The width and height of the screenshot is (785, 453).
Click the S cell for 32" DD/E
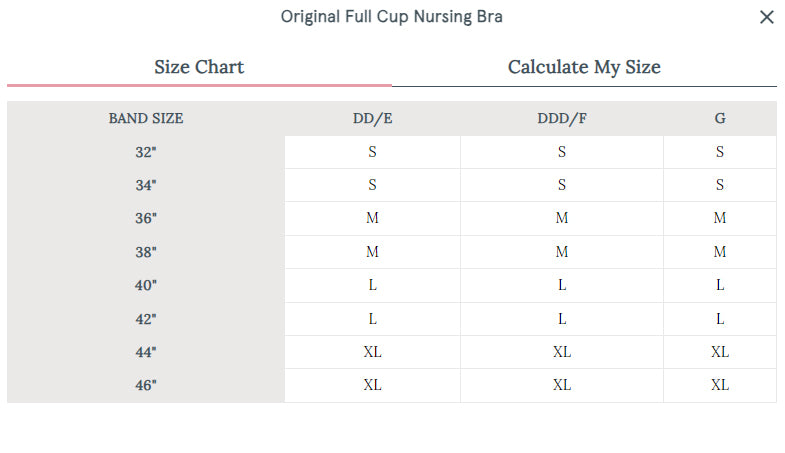[x=372, y=152]
